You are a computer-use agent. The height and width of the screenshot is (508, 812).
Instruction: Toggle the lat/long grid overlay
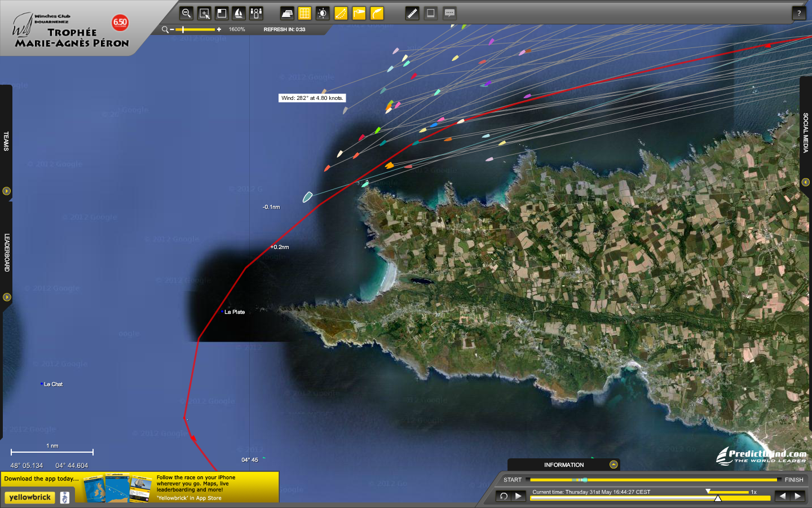click(x=304, y=13)
